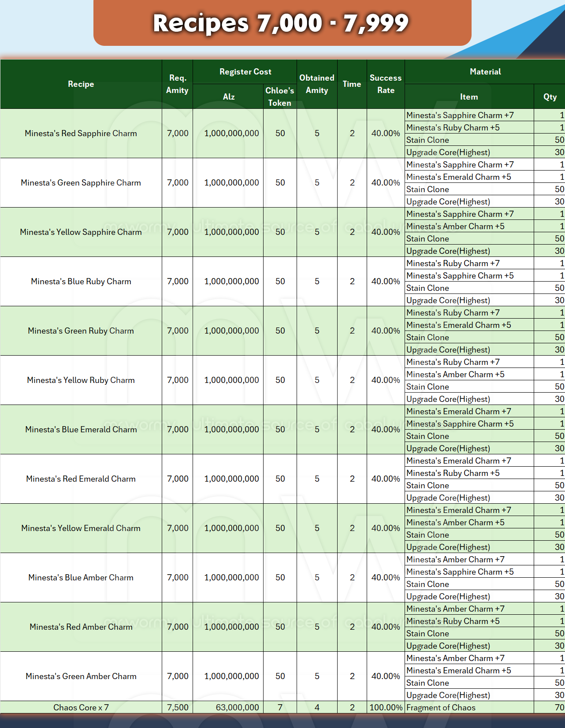
Task: Select the Register Cost header cell
Action: [x=245, y=72]
